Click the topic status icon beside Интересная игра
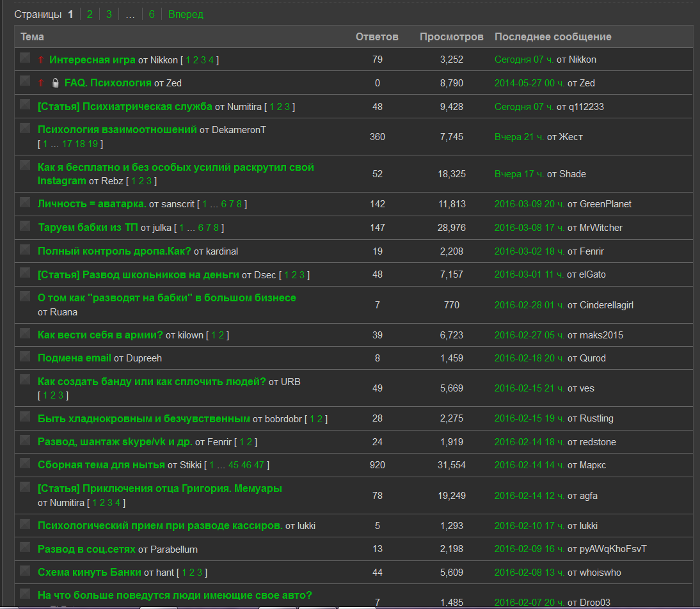The image size is (700, 609). (x=25, y=58)
